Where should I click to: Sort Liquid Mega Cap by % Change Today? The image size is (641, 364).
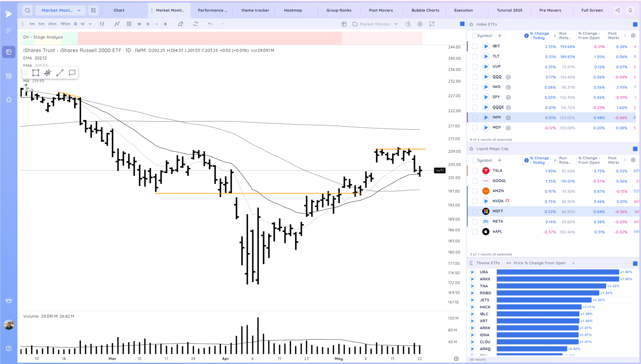[x=540, y=160]
